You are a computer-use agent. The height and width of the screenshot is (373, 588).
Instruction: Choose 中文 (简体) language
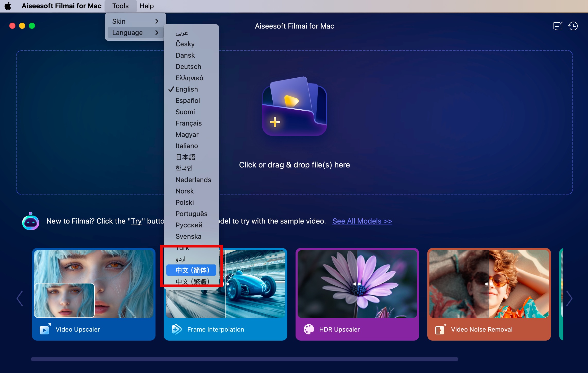pos(192,270)
